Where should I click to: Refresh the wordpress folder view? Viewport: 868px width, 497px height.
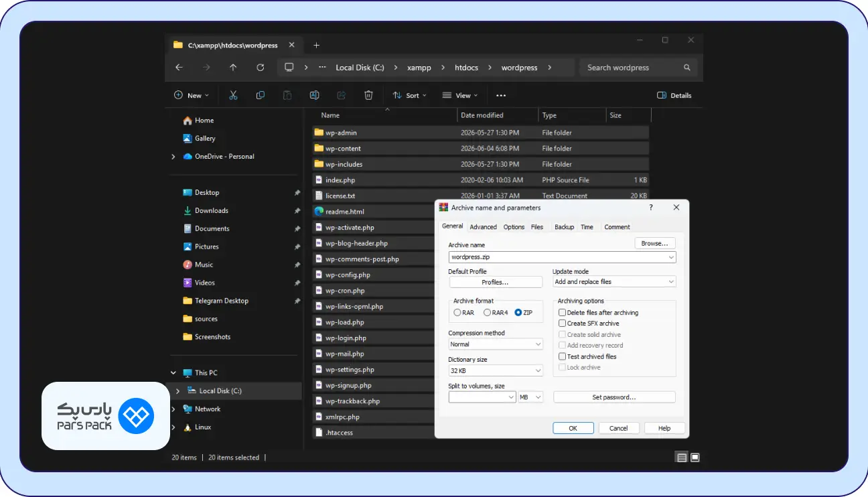click(260, 68)
